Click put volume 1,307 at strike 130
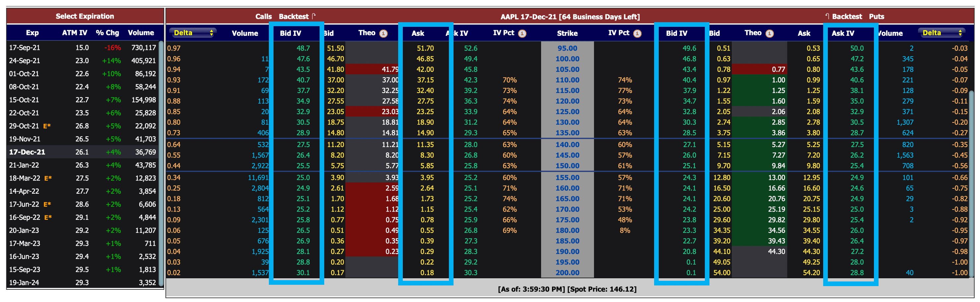This screenshot has width=980, height=302. (x=905, y=122)
